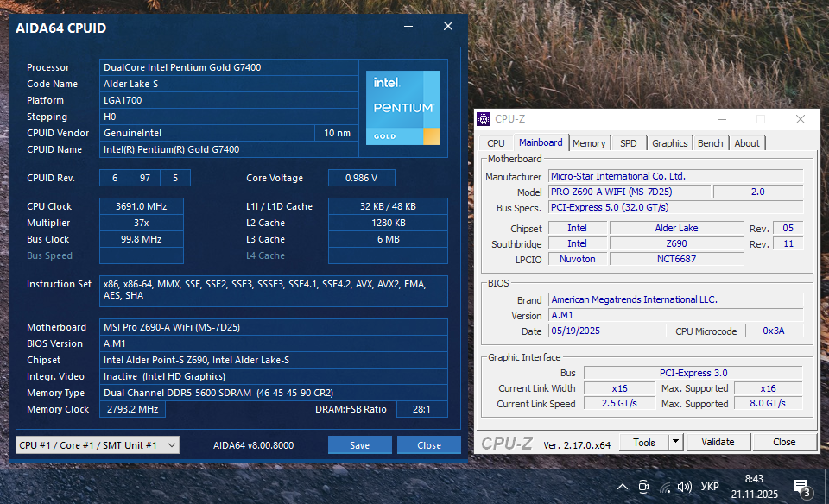Click the Close button in AIDA64 CPUID
The image size is (829, 504).
(x=429, y=445)
